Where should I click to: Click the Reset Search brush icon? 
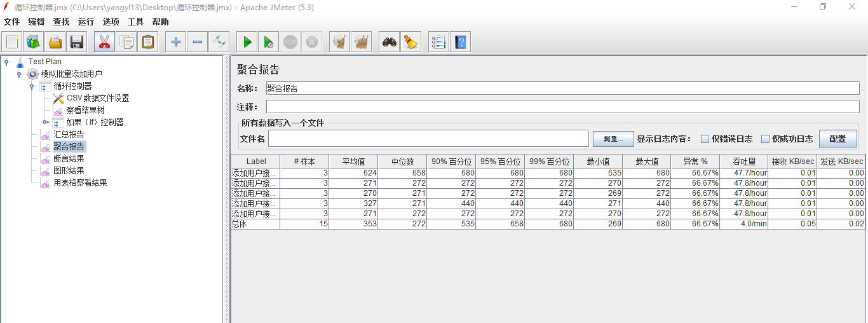click(411, 43)
